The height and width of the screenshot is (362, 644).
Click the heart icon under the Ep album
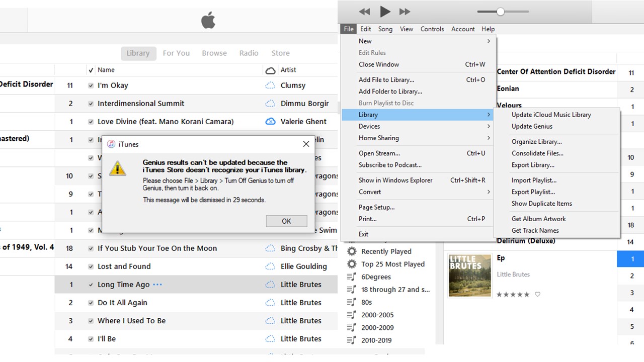[x=537, y=294]
